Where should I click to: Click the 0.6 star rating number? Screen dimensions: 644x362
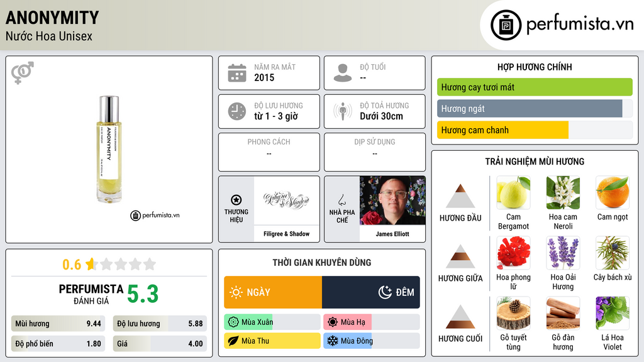point(72,265)
